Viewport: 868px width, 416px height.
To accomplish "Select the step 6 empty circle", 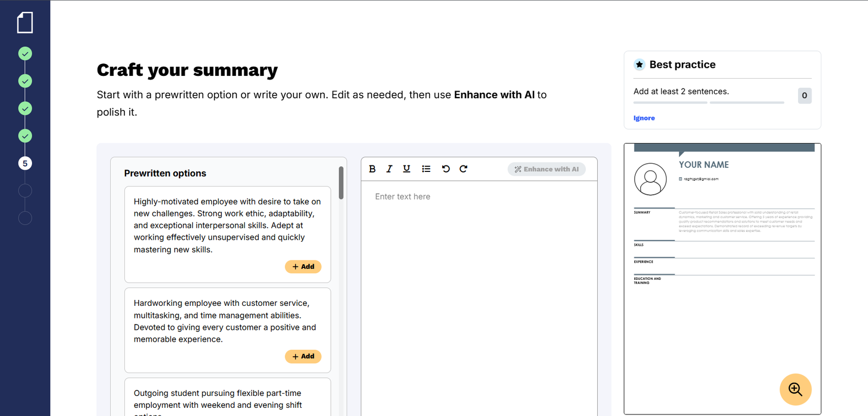I will click(x=25, y=191).
